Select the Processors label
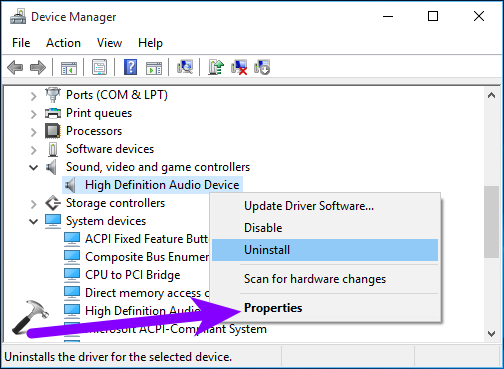 click(94, 131)
